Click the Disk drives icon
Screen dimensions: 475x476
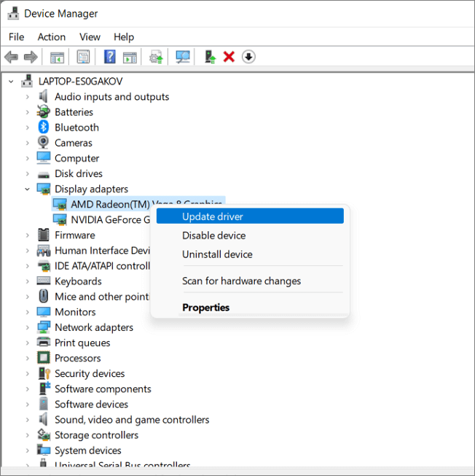pyautogui.click(x=44, y=174)
